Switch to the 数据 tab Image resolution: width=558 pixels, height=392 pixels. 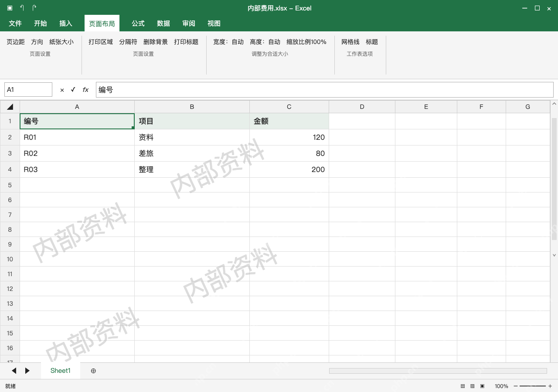(x=163, y=24)
